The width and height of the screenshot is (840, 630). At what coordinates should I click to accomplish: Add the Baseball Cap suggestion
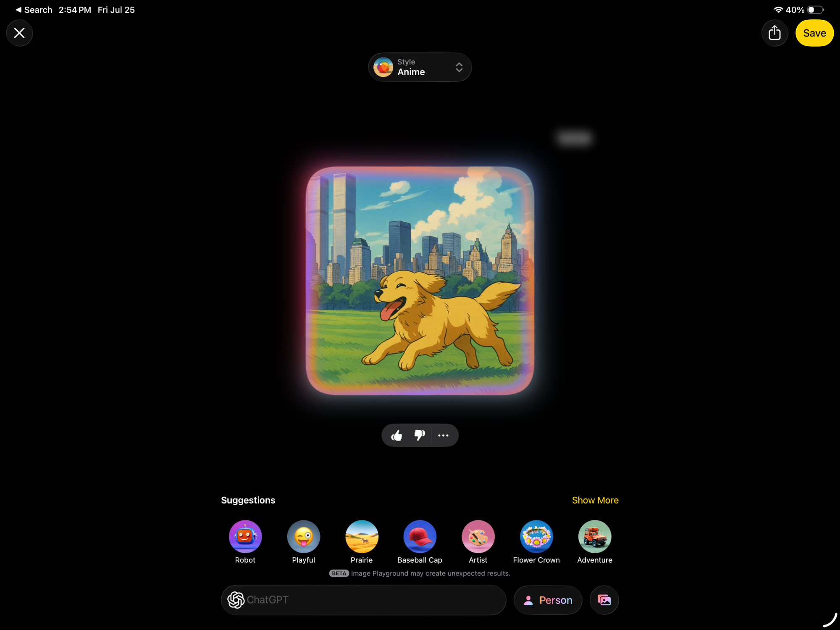420,536
